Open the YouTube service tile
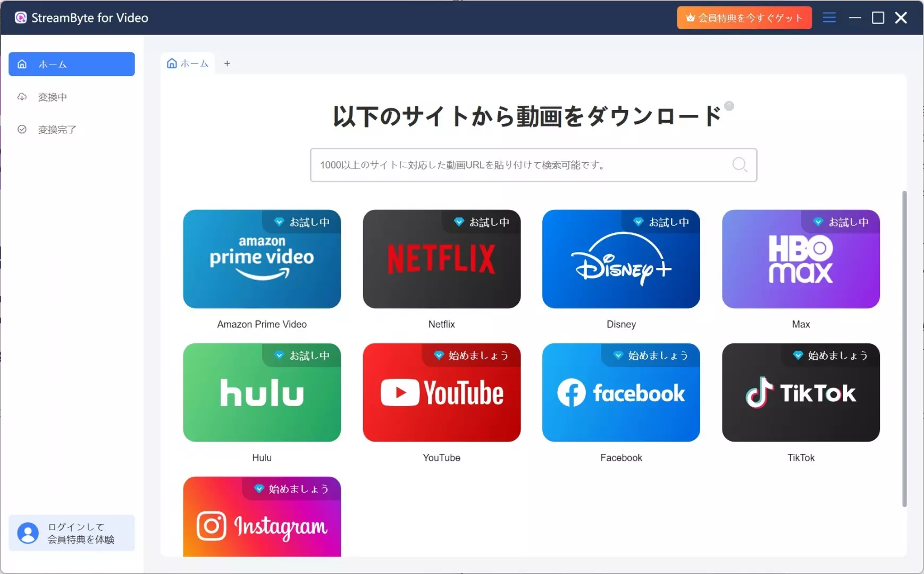The width and height of the screenshot is (924, 574). tap(441, 392)
